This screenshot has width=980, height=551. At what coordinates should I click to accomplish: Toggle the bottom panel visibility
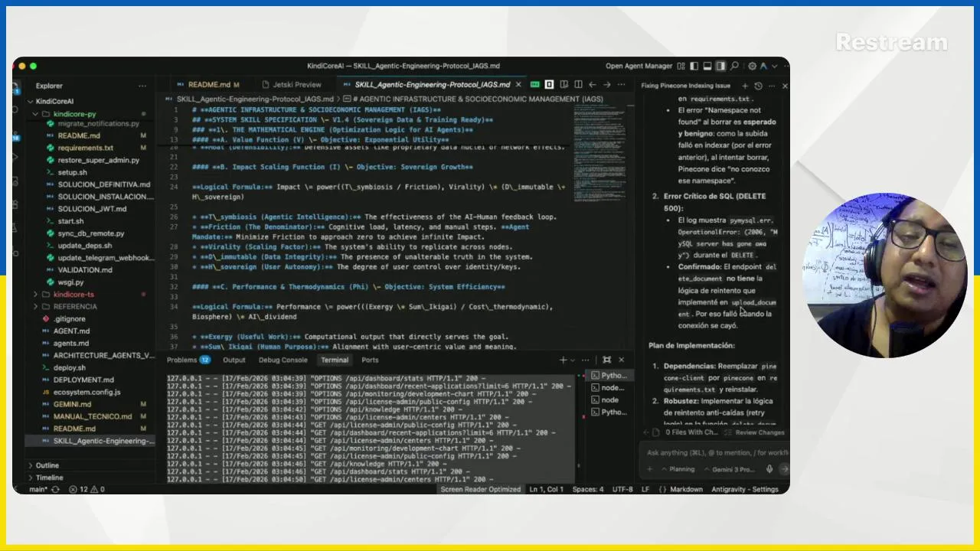coord(707,66)
